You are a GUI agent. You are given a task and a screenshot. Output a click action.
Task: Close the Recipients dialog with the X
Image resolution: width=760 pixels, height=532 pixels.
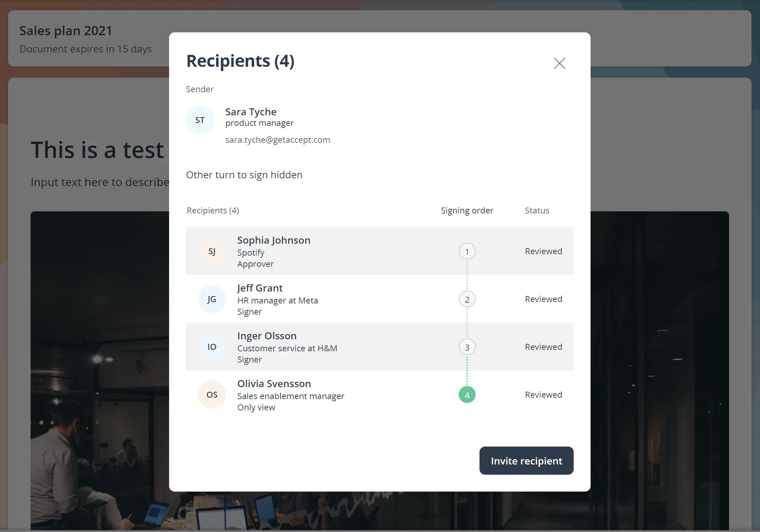pos(559,63)
